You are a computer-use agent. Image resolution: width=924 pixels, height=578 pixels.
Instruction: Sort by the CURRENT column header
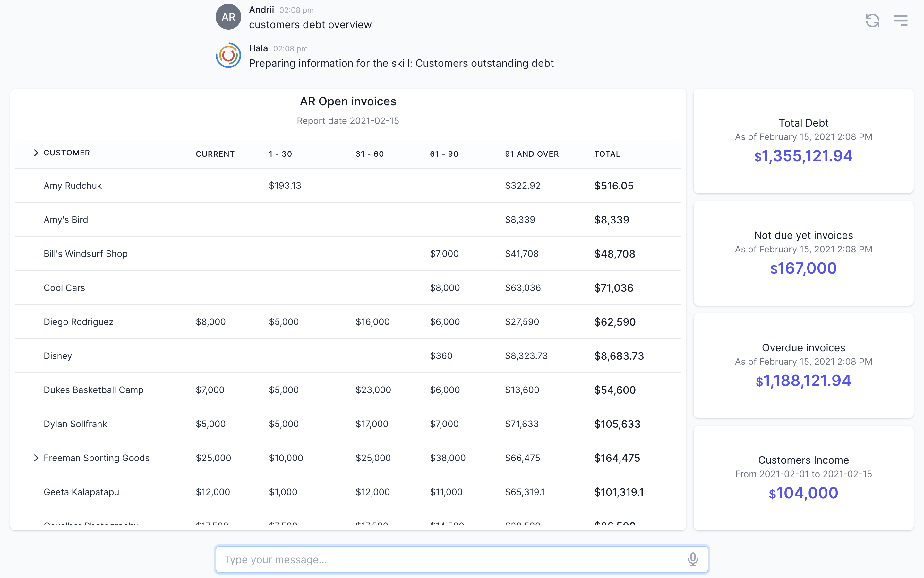click(x=215, y=154)
